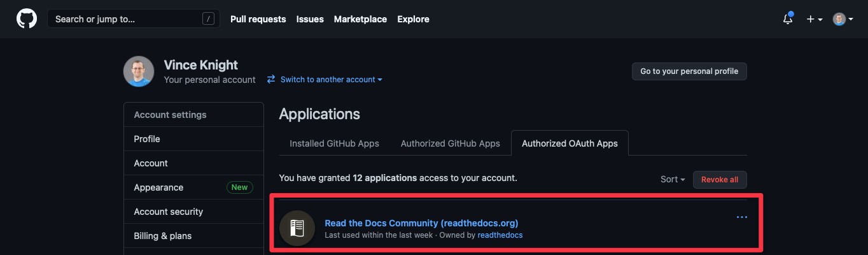The image size is (868, 255).
Task: Open the user avatar menu in header
Action: 843,19
